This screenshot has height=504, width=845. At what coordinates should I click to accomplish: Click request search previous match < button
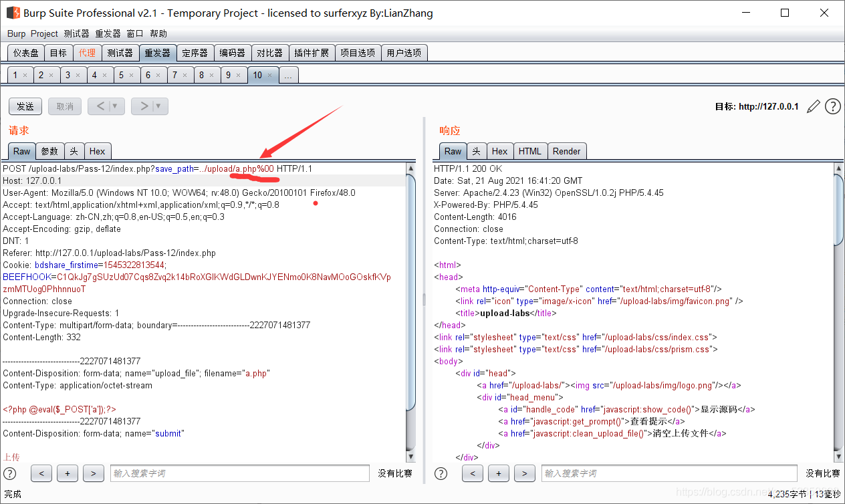tap(41, 473)
